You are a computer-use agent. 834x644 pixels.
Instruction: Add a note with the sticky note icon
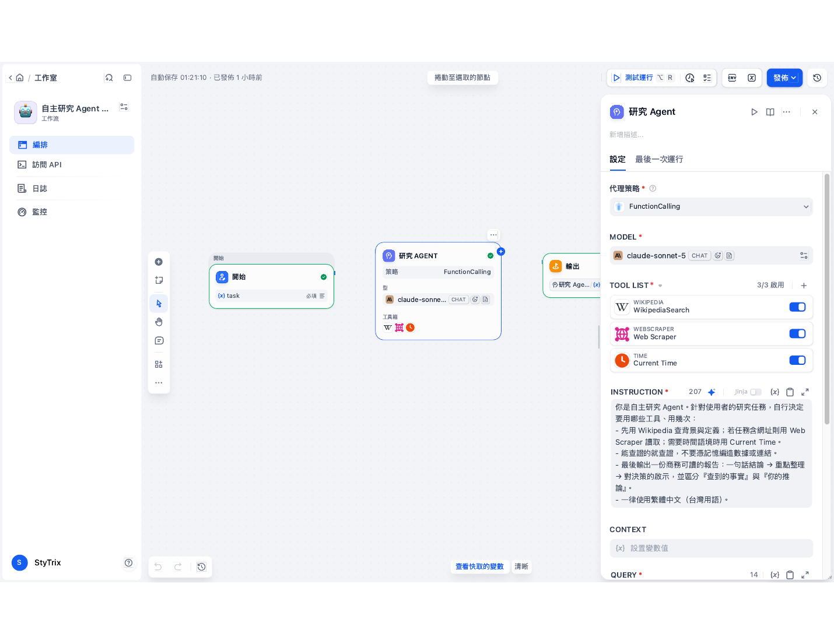point(159,280)
